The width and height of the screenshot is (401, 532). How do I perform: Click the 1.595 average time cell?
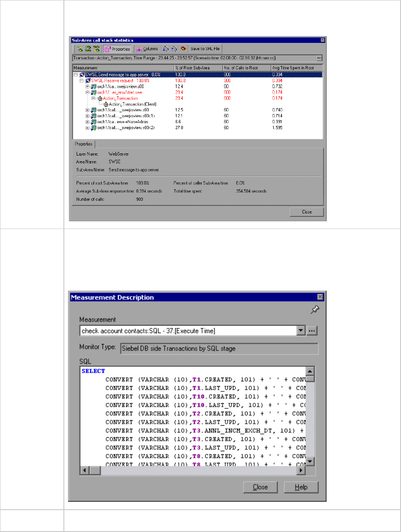coord(277,128)
